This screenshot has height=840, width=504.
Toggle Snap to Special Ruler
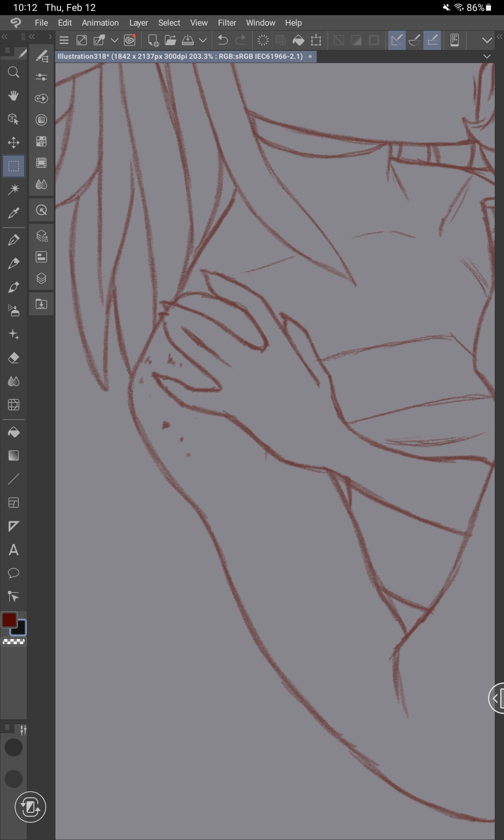click(x=415, y=40)
